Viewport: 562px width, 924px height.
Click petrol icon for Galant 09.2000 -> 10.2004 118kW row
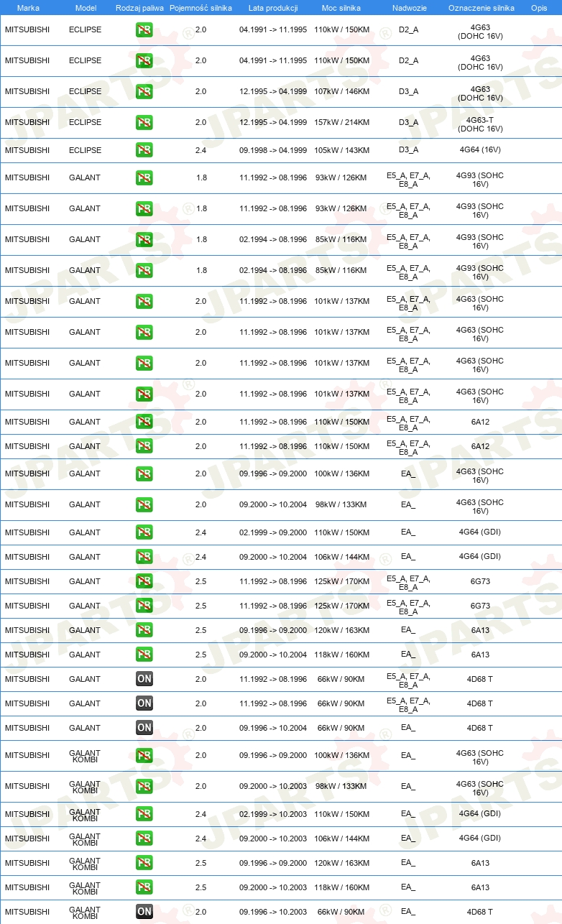click(x=144, y=655)
